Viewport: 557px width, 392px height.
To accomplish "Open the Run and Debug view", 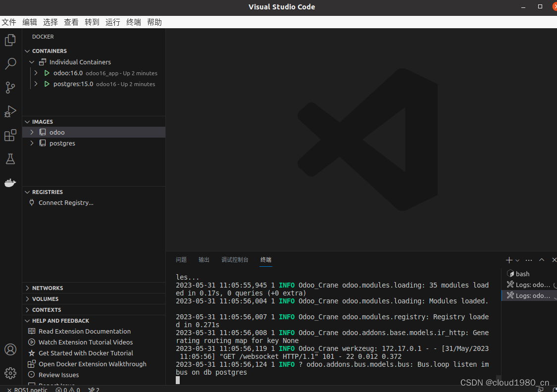I will [x=10, y=111].
